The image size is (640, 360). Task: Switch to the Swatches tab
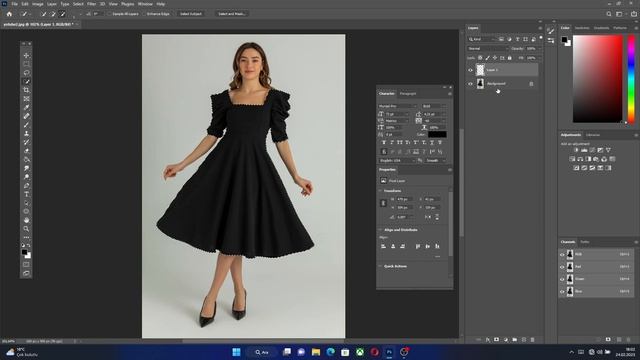pos(582,28)
